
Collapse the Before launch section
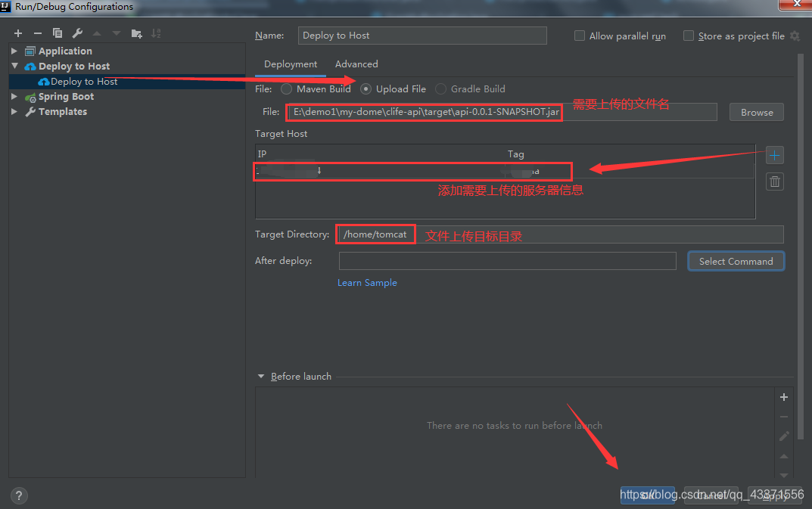[x=261, y=377]
